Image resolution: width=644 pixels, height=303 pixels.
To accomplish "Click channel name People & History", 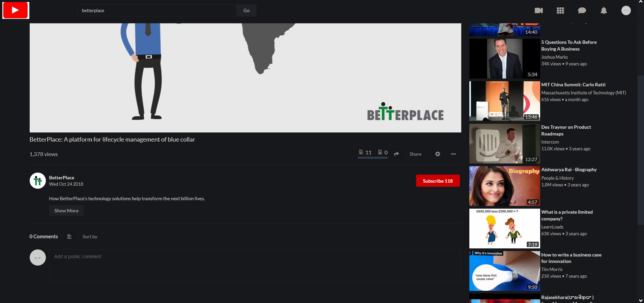I will pos(557,178).
